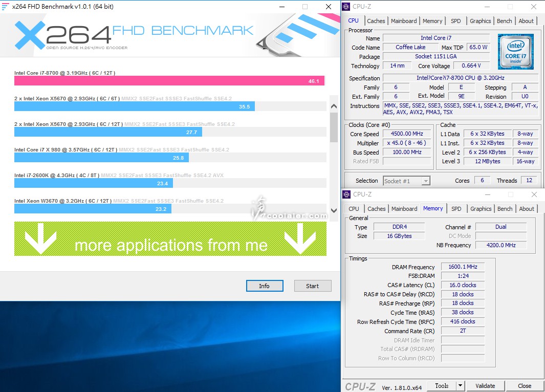This screenshot has height=392, width=545.
Task: Click the Threads count value 12
Action: point(529,180)
